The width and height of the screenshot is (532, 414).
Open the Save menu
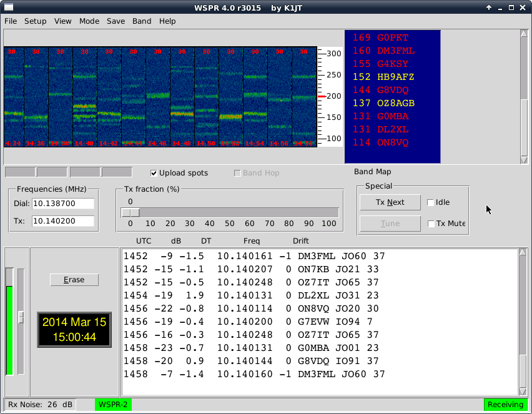116,21
